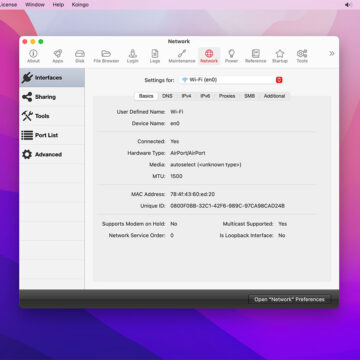Click the Multicast Supported value Yes
The width and height of the screenshot is (360, 360).
coord(283,224)
